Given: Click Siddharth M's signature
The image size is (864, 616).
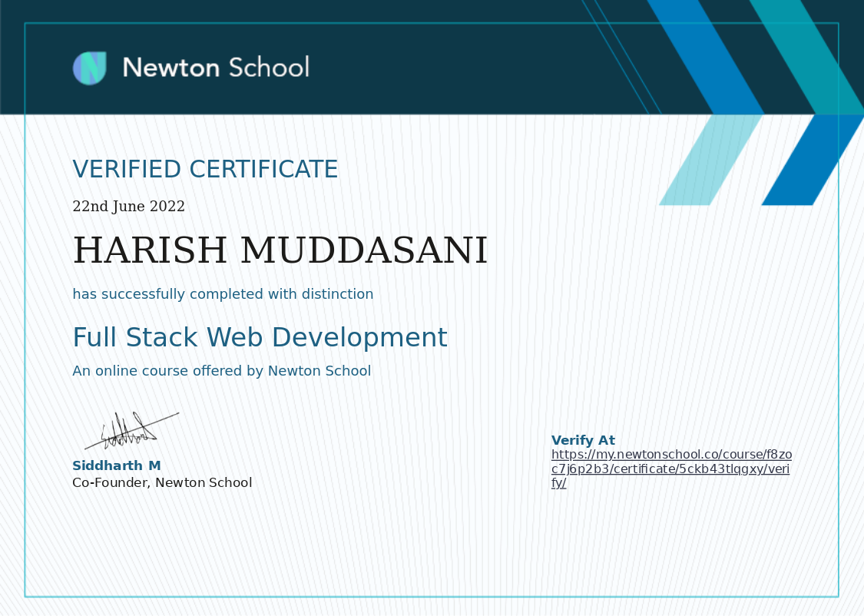Looking at the screenshot, I should tap(129, 427).
